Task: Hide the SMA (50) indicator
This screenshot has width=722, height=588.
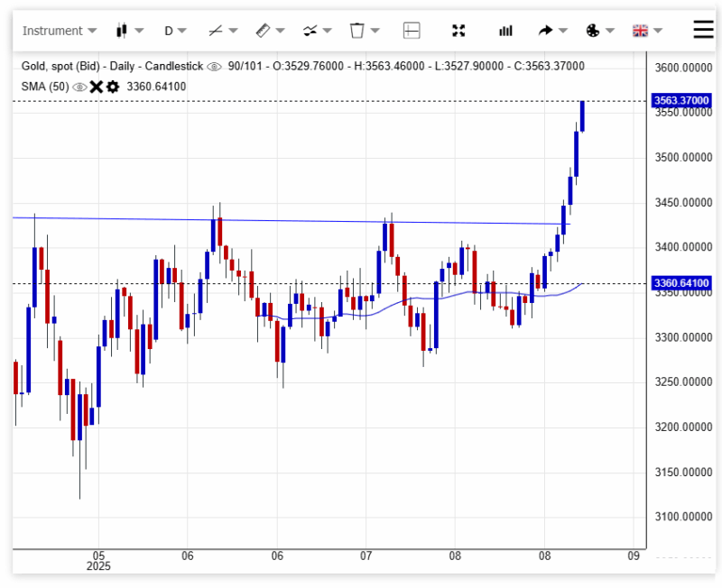Action: tap(79, 87)
